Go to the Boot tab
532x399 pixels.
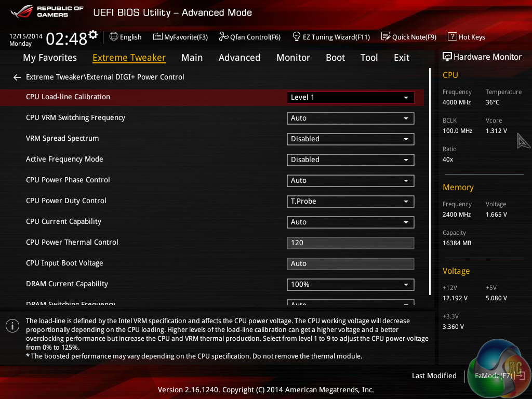coord(335,58)
